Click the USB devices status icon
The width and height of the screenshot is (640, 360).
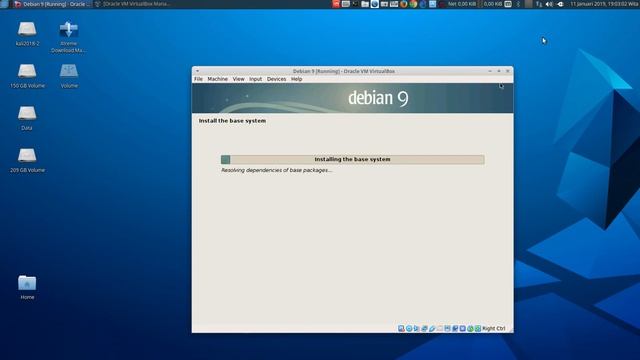[432, 328]
